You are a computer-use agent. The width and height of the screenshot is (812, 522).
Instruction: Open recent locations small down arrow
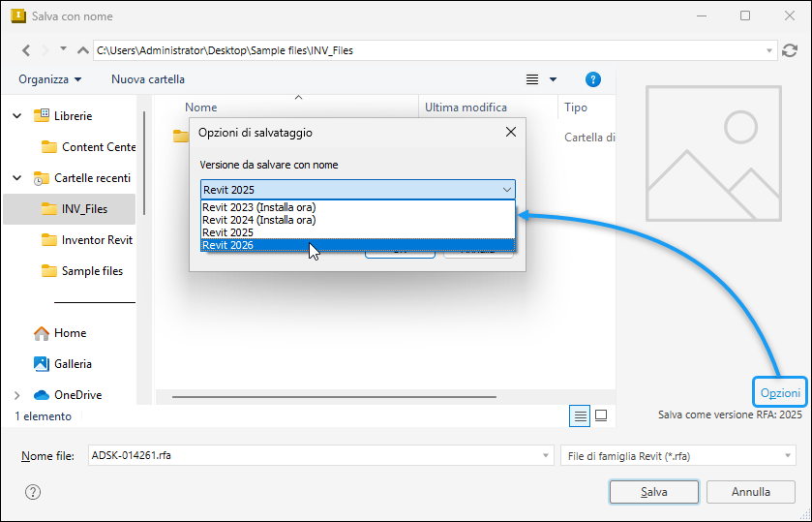tap(63, 48)
